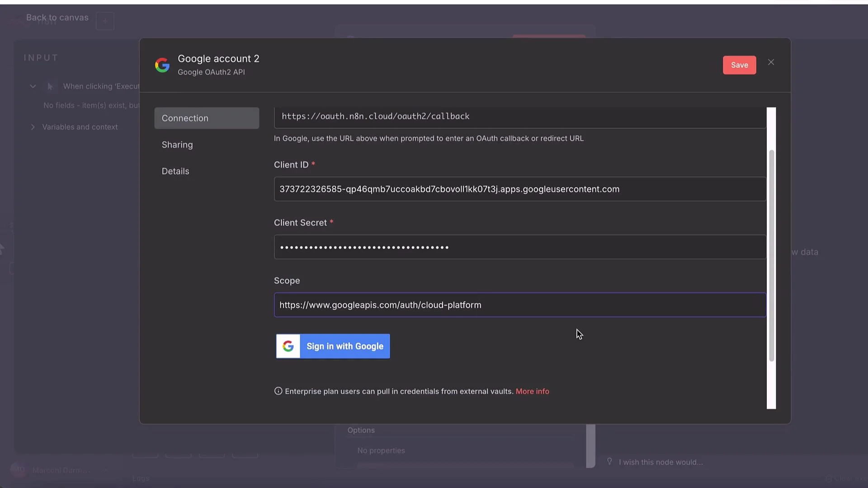Expand Variables and context section

coord(33,127)
